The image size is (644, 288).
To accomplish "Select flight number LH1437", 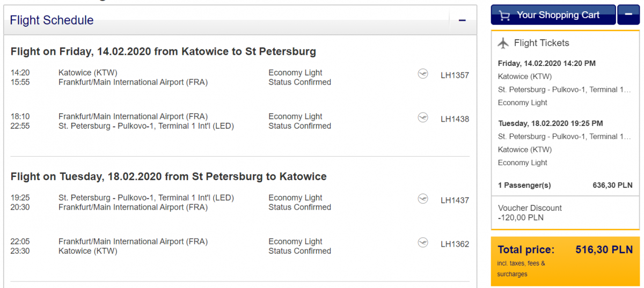I will (x=455, y=200).
